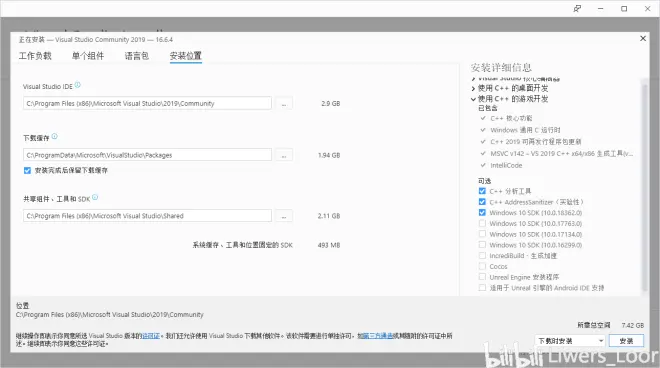660x368 pixels.
Task: Click the feedback icon in the title bar
Action: click(577, 8)
